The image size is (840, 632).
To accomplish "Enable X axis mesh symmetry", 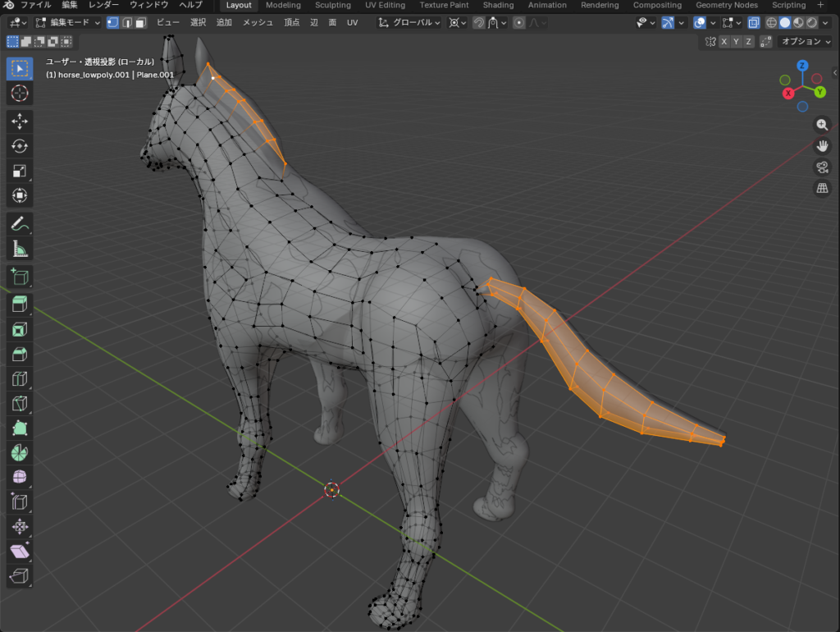I will tap(724, 41).
